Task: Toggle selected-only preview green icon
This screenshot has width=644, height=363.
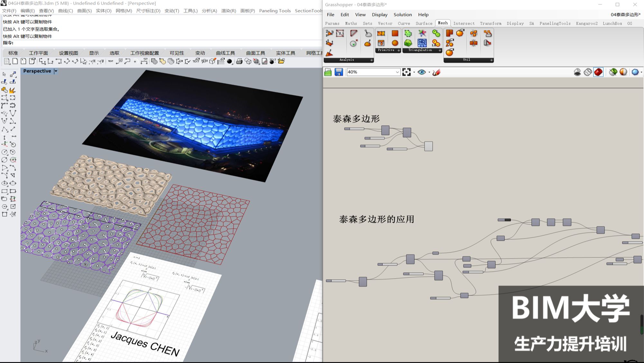Action: pyautogui.click(x=613, y=72)
